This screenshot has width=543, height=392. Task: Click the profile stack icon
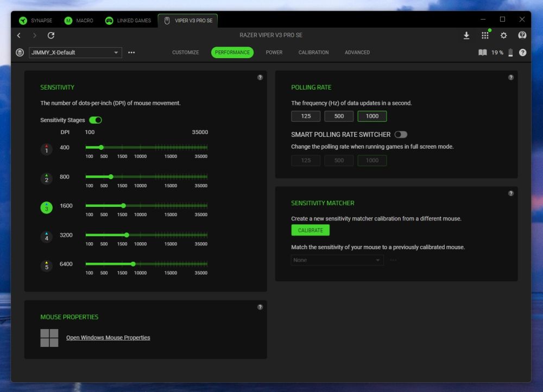tap(20, 53)
